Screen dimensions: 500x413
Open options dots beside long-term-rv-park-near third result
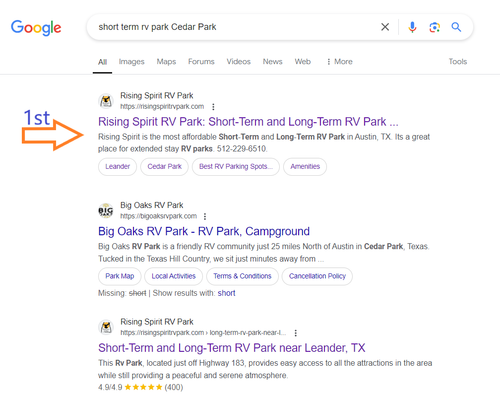[x=296, y=333]
